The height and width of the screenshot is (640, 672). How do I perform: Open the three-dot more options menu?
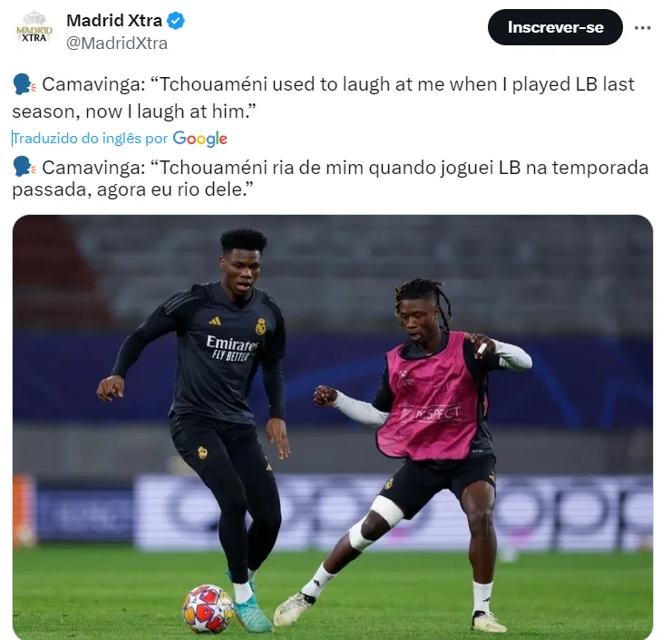pos(642,28)
